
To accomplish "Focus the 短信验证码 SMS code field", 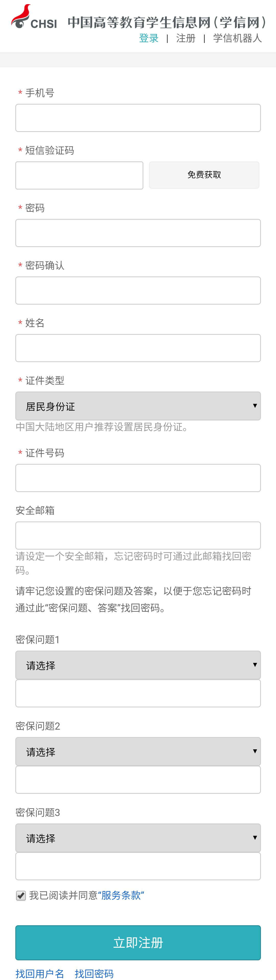I will [79, 175].
